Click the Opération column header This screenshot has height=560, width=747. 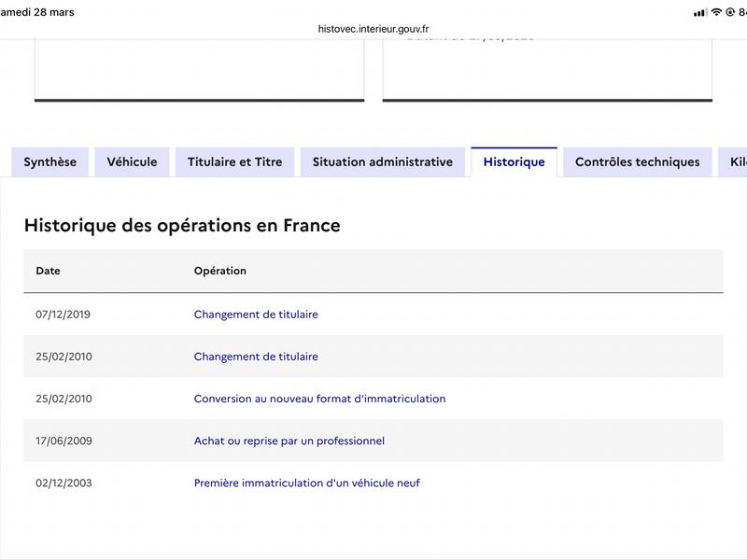pos(220,271)
